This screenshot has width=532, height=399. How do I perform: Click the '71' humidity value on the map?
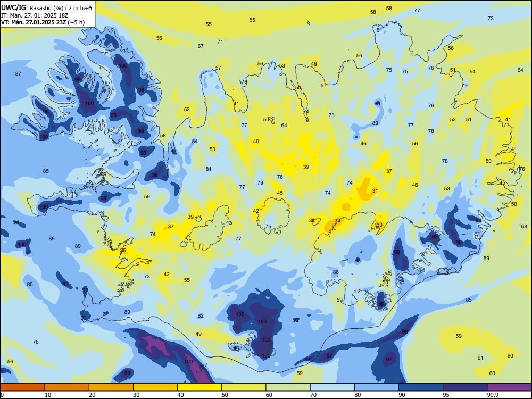(220, 41)
